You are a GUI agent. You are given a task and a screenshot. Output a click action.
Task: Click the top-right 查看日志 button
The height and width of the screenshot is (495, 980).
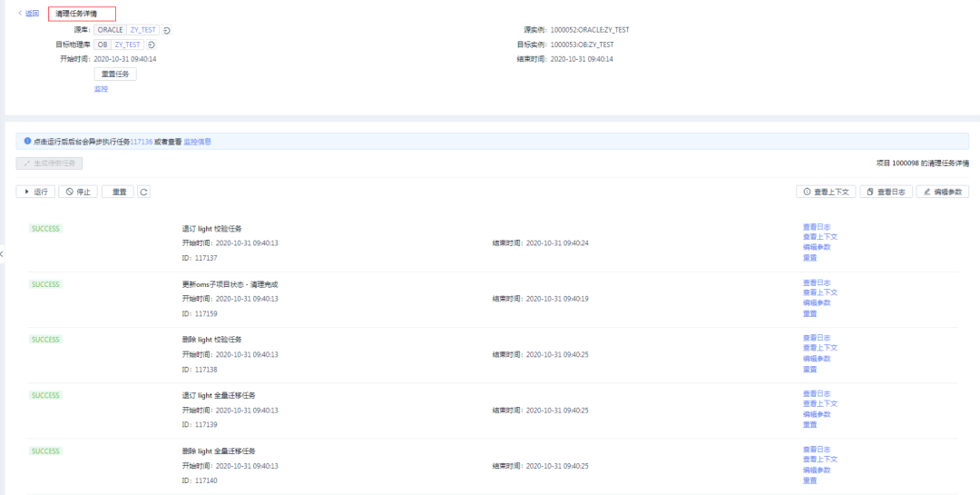(x=887, y=193)
